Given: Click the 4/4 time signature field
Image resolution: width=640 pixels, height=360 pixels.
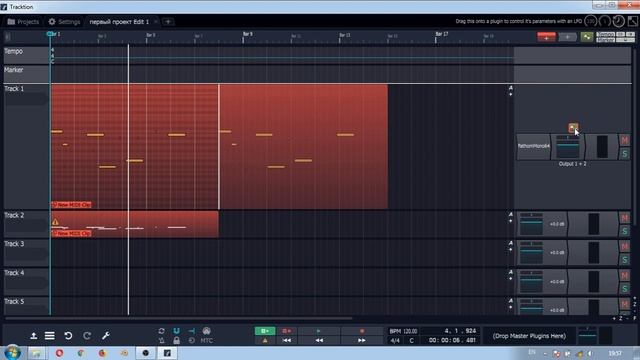Looking at the screenshot, I should coord(395,340).
